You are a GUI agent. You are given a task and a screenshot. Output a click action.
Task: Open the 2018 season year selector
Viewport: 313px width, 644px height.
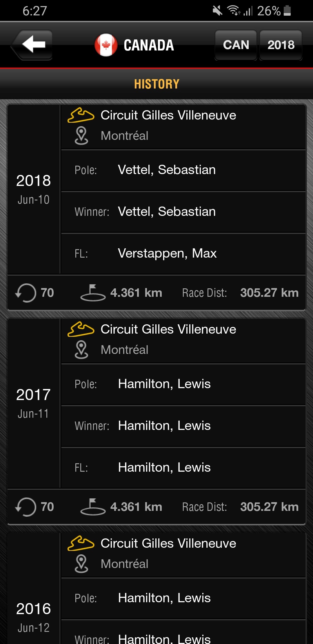(x=281, y=45)
